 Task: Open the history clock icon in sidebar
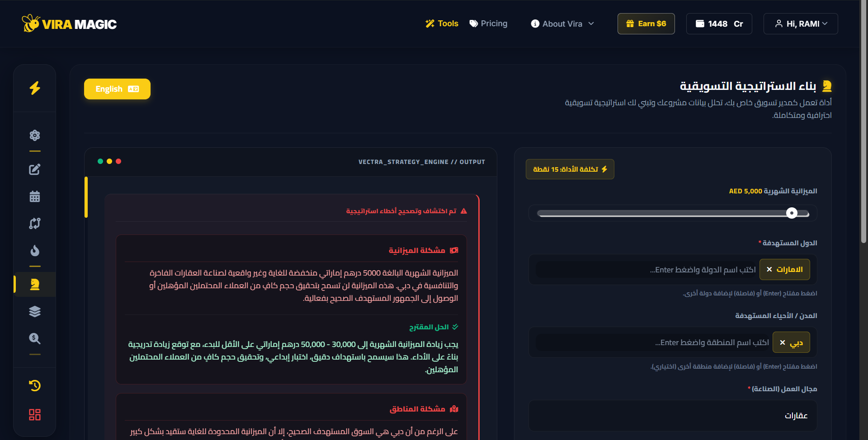[x=35, y=385]
